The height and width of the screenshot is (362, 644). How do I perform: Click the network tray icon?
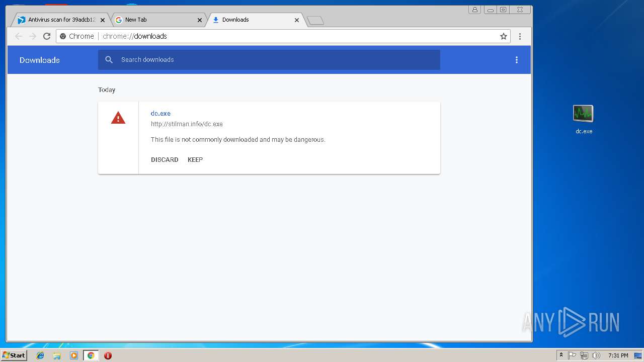click(584, 355)
